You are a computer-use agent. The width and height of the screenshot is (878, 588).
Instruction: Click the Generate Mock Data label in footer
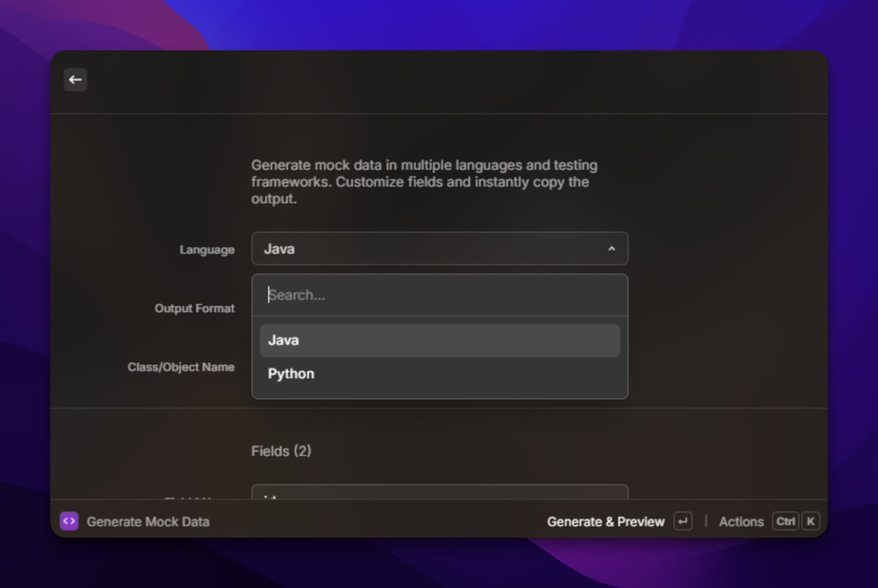click(148, 521)
